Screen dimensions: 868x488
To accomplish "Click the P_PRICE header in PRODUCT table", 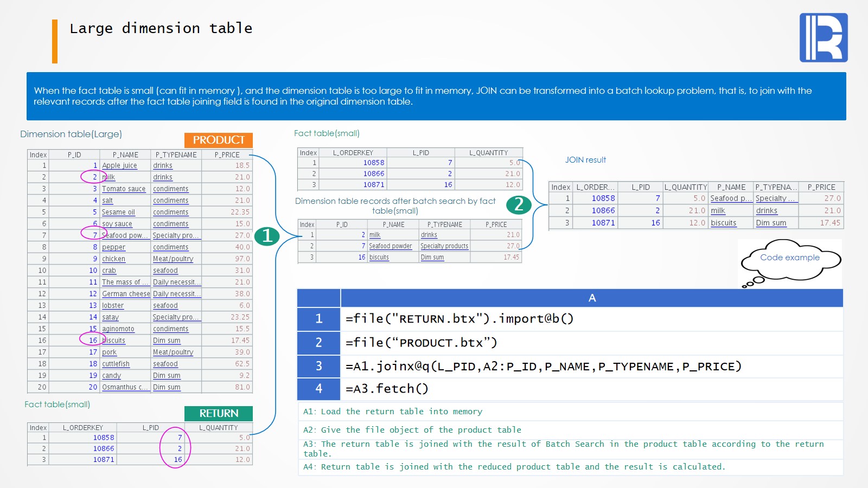I will click(x=227, y=155).
